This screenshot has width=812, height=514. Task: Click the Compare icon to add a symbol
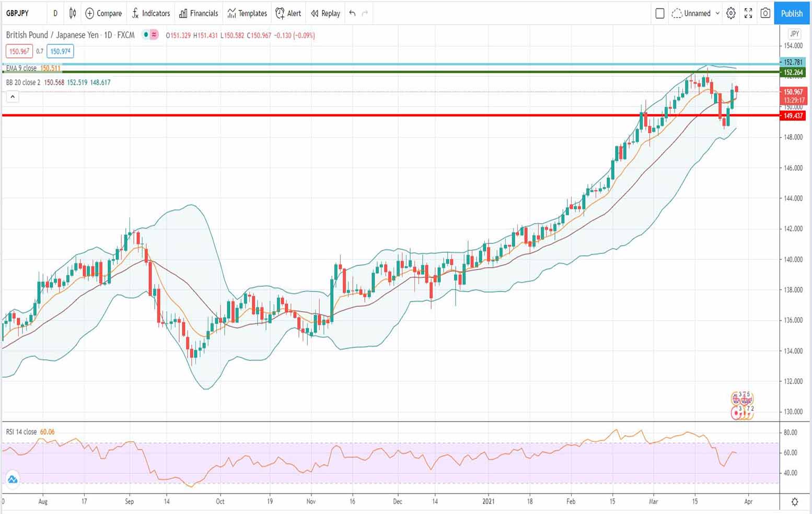89,14
